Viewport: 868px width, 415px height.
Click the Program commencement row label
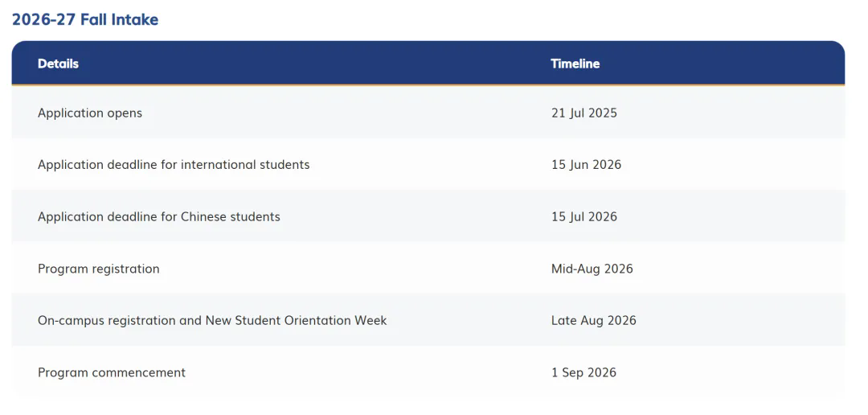(112, 372)
